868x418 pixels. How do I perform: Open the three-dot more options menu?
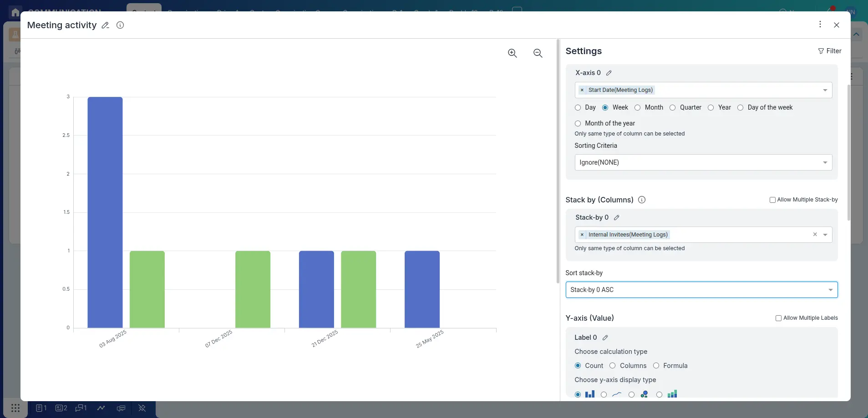pos(820,25)
